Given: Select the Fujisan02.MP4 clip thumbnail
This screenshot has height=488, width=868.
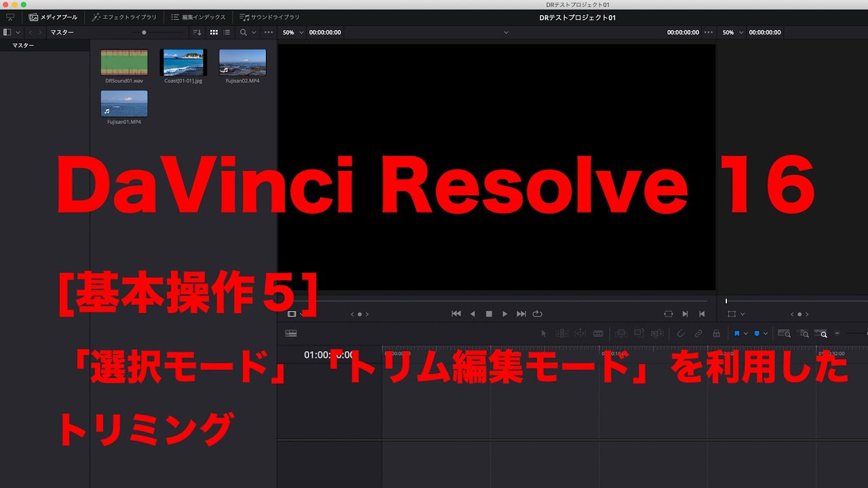Looking at the screenshot, I should [243, 62].
